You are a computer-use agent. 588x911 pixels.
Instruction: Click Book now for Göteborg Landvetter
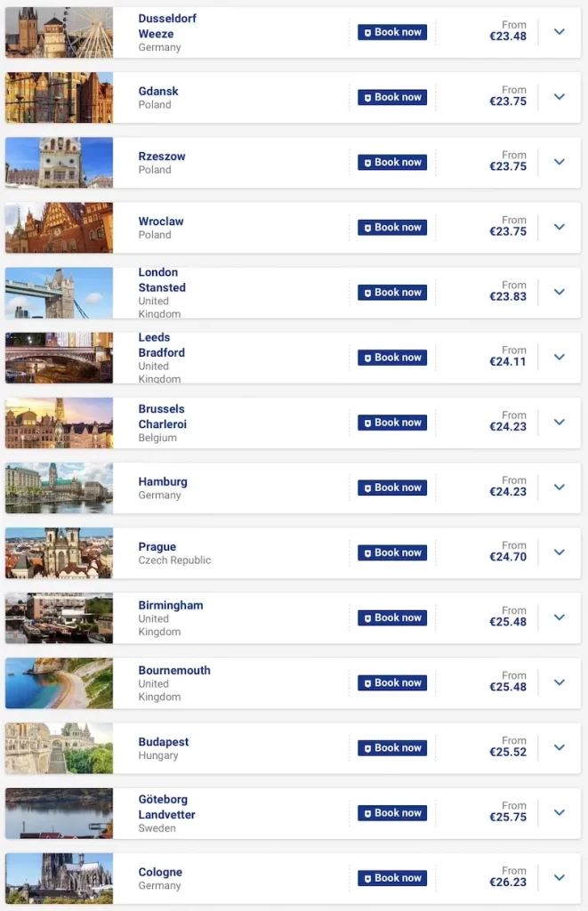click(x=392, y=813)
